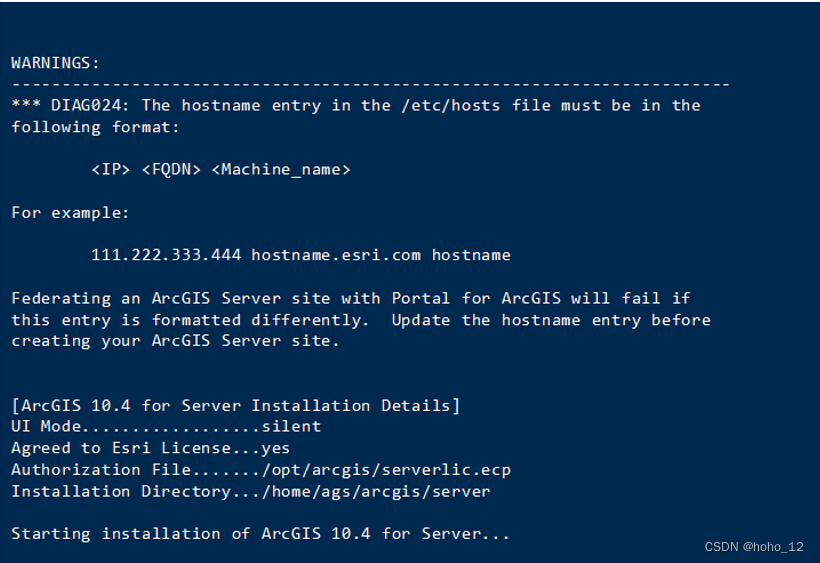
Task: Click the For example: line
Action: 70,213
